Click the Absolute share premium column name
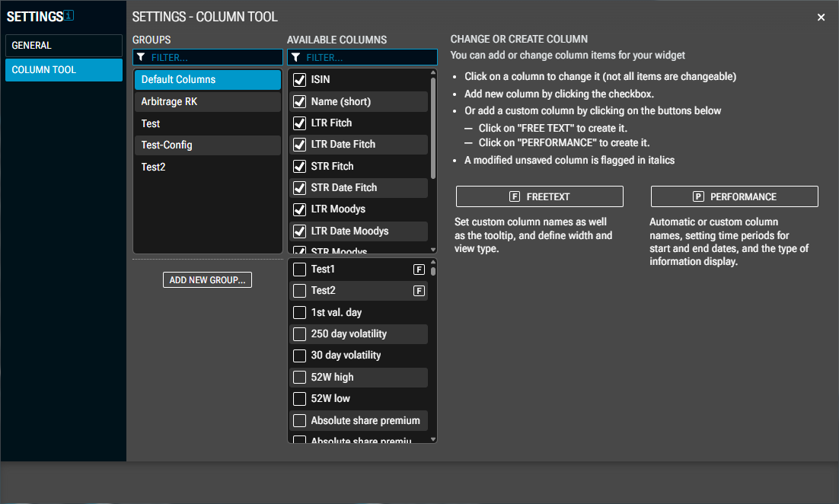 [365, 420]
